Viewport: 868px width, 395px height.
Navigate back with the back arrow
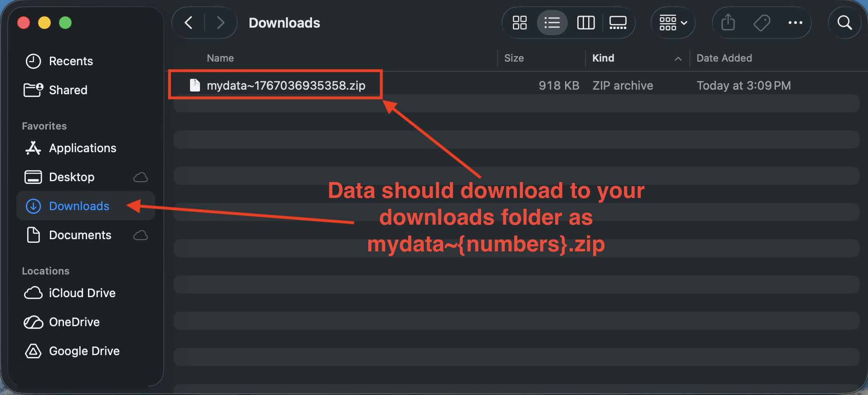click(188, 22)
